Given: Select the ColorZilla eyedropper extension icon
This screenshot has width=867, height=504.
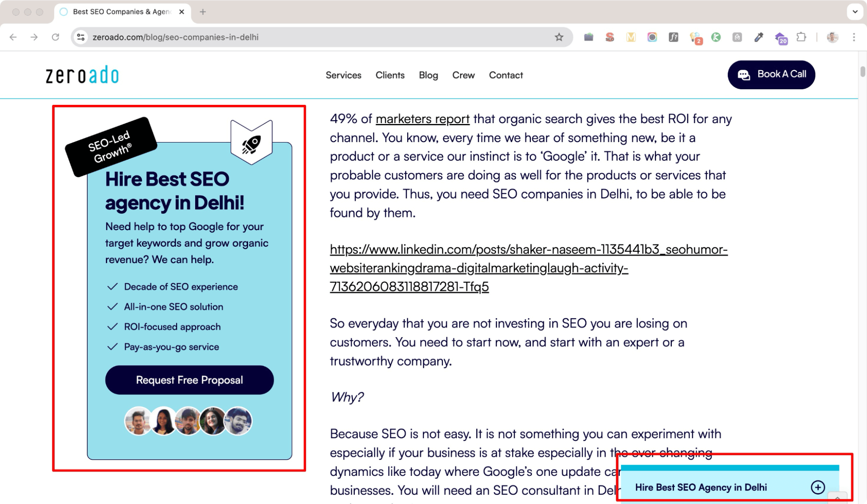Looking at the screenshot, I should (x=759, y=37).
